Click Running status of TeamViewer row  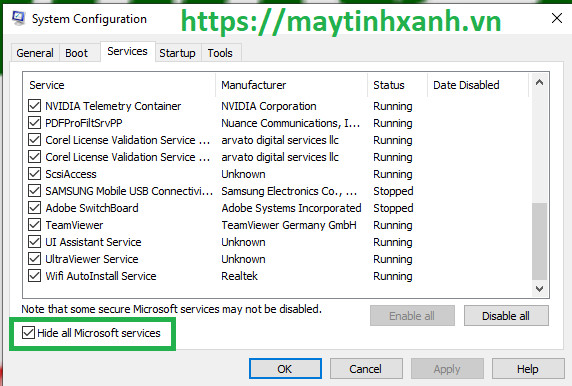[x=393, y=225]
